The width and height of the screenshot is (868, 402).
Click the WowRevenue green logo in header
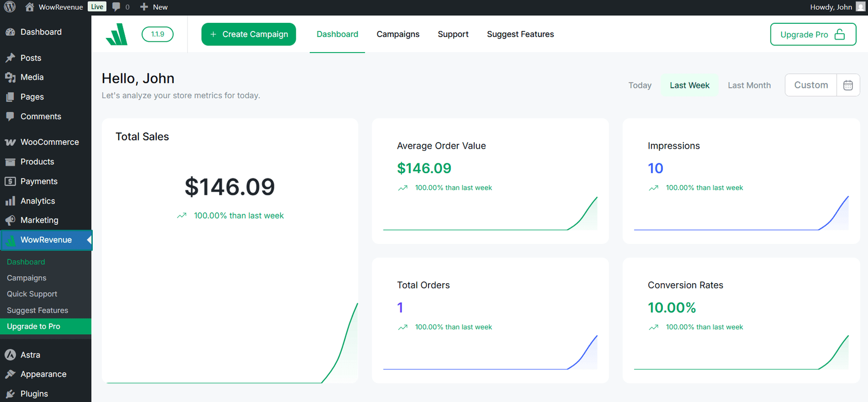coord(117,34)
